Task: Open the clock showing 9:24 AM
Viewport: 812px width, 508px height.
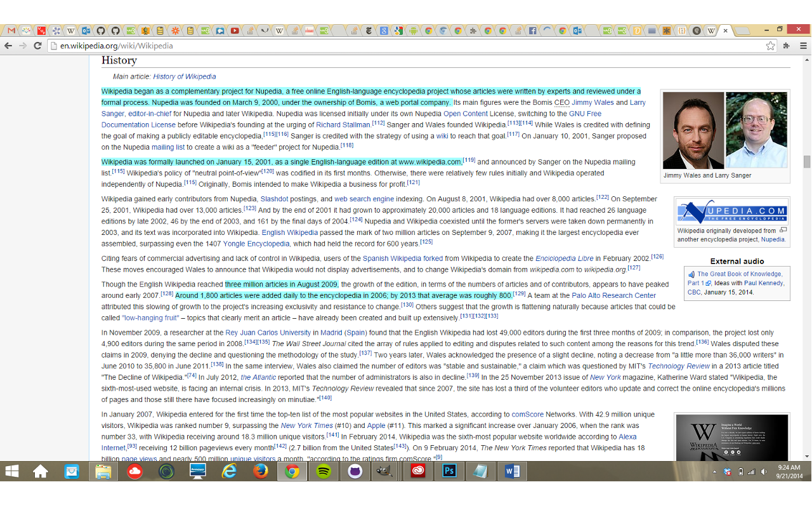Action: point(789,471)
